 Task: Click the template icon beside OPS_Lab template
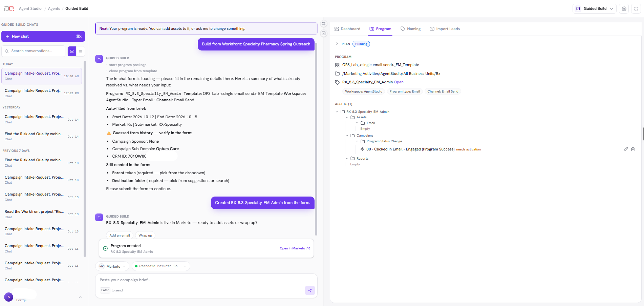[337, 65]
